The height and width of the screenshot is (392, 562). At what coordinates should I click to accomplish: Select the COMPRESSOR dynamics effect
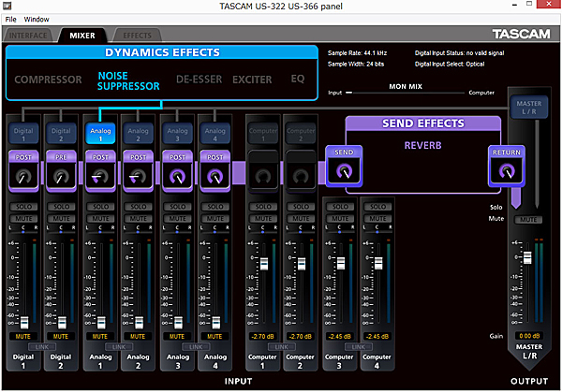48,80
